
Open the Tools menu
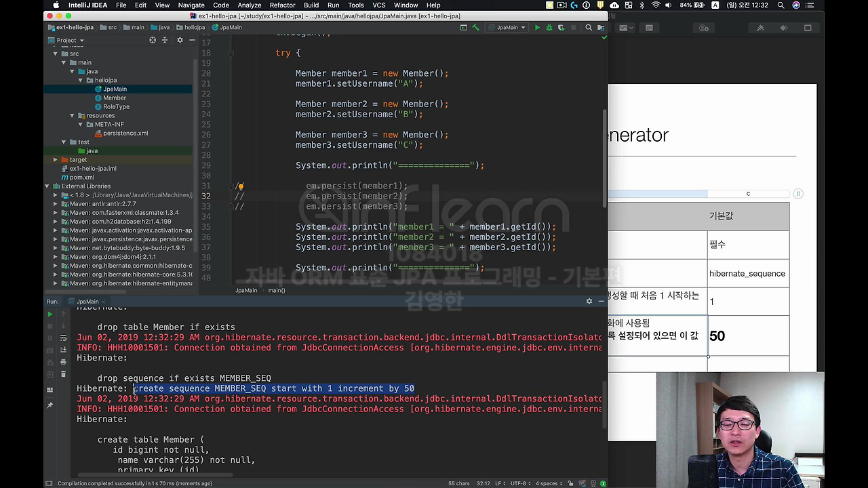(x=356, y=5)
